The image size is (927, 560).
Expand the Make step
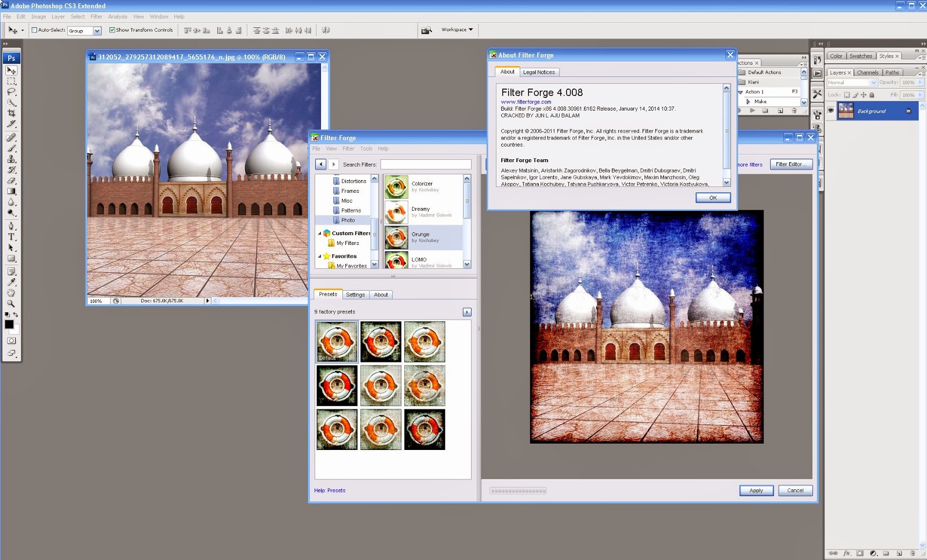point(748,101)
